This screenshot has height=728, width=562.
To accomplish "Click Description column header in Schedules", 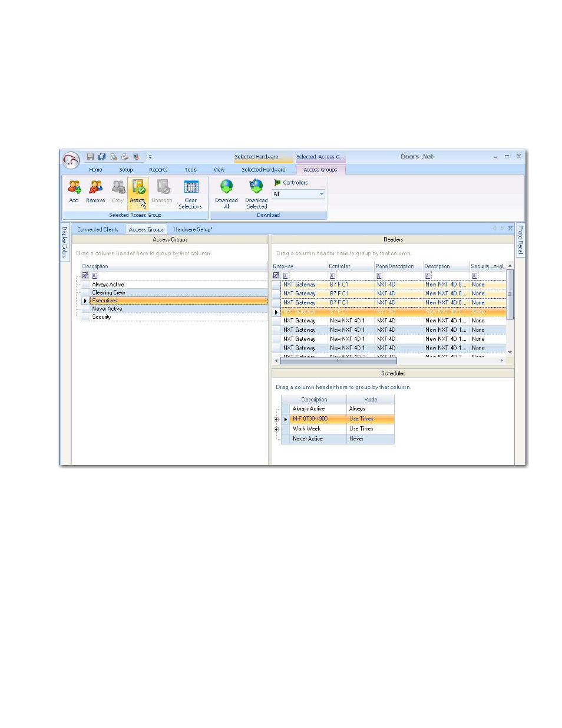I will (314, 400).
